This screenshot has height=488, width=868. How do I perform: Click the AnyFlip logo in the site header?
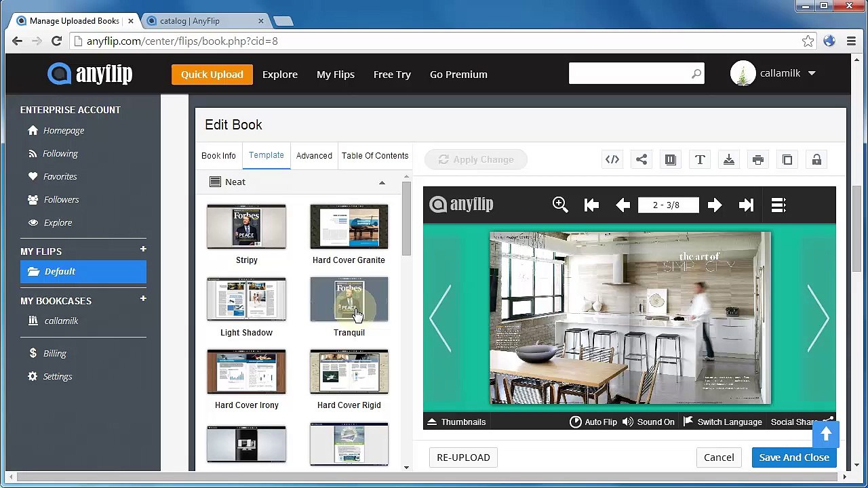tap(90, 74)
